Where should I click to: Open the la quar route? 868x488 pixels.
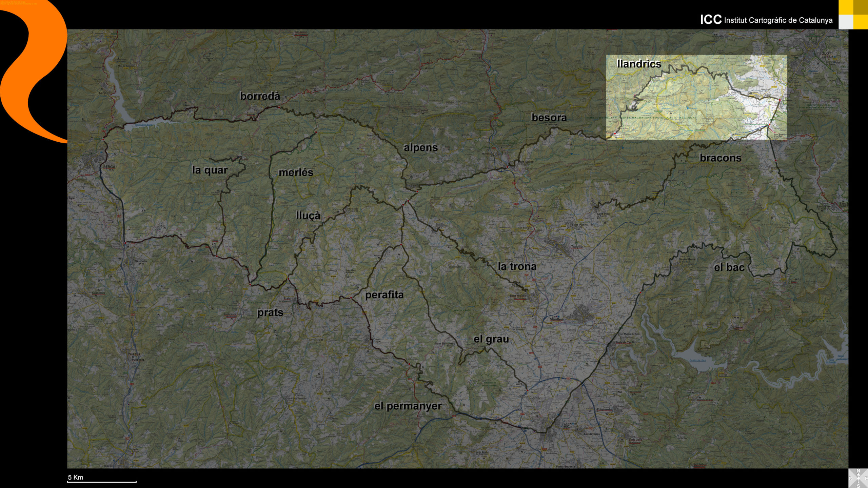pos(210,170)
